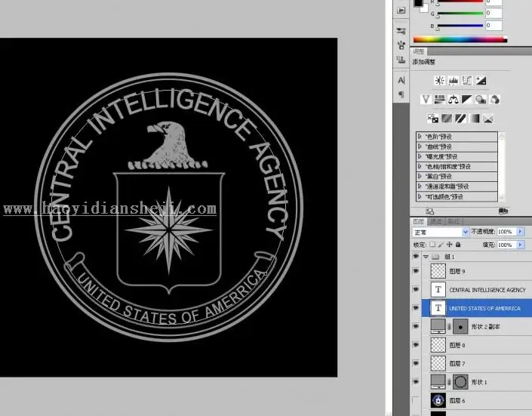The width and height of the screenshot is (532, 416).
Task: Click lock position cross icon
Action: click(450, 245)
